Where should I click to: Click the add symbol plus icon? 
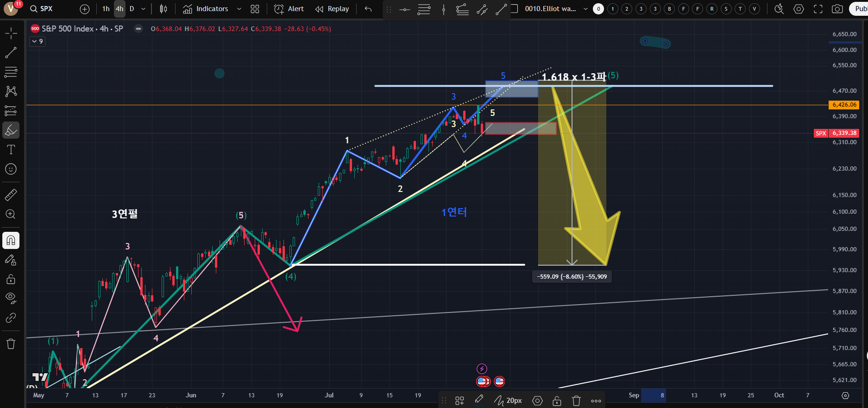coord(84,9)
